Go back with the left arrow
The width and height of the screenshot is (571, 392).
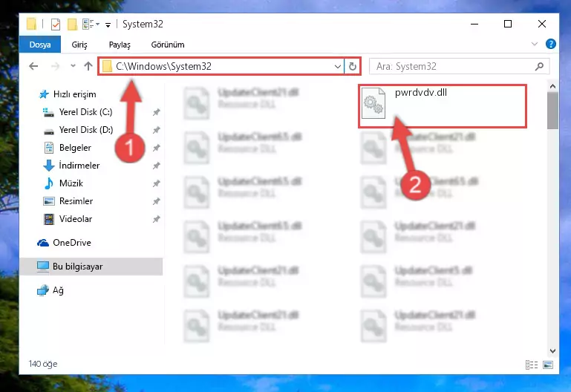pos(33,66)
